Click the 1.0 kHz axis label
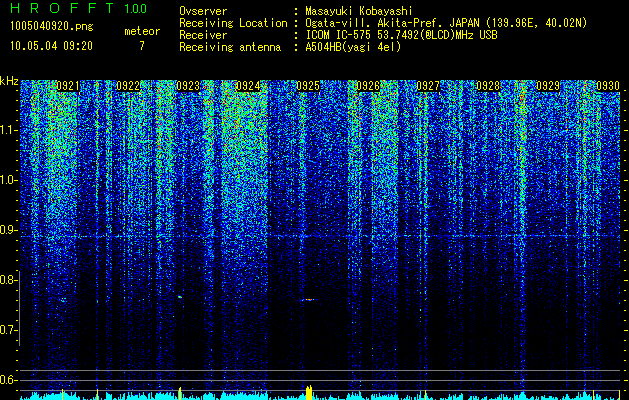Image resolution: width=629 pixels, height=400 pixels. (x=8, y=180)
